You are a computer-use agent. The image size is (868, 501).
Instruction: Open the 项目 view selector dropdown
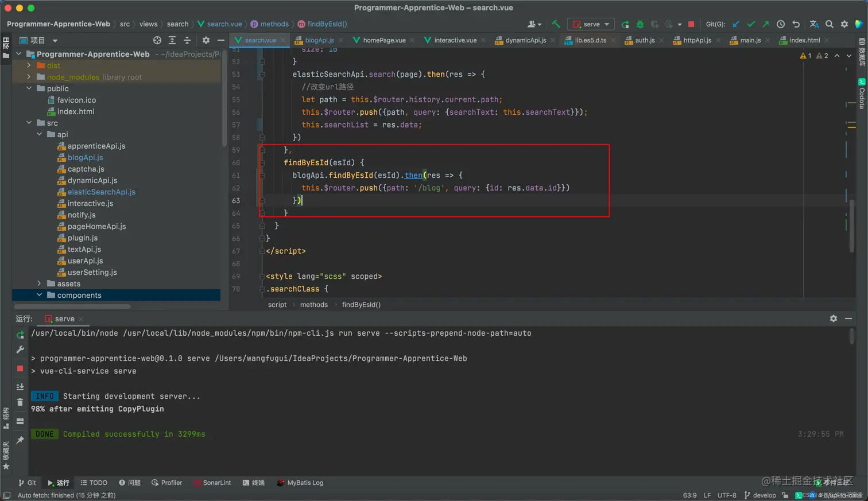click(x=38, y=40)
